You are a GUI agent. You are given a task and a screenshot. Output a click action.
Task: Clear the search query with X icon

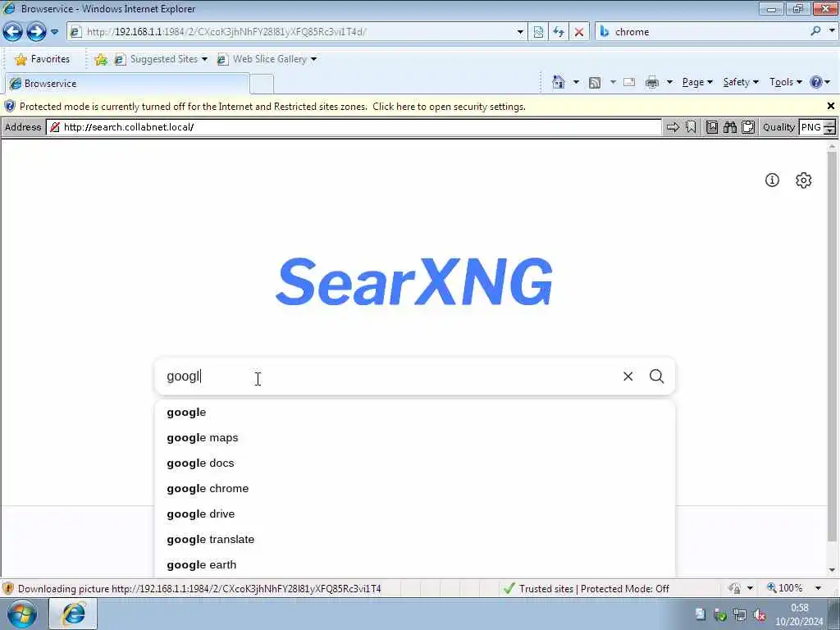[628, 376]
